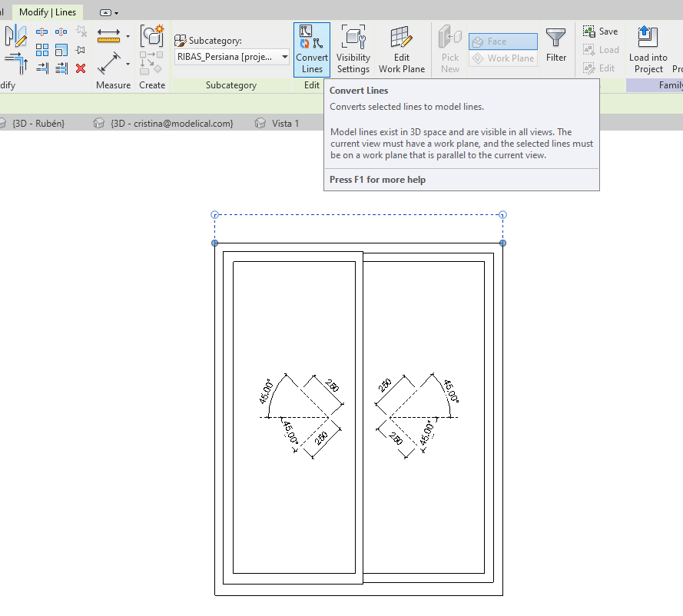Click Load into Project
Image resolution: width=683 pixels, height=616 pixels.
click(648, 50)
